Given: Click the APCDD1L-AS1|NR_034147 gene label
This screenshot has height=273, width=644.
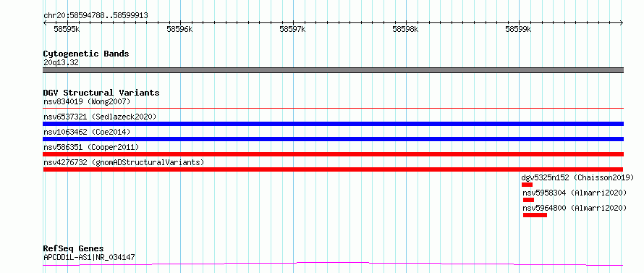Looking at the screenshot, I should 89,258.
